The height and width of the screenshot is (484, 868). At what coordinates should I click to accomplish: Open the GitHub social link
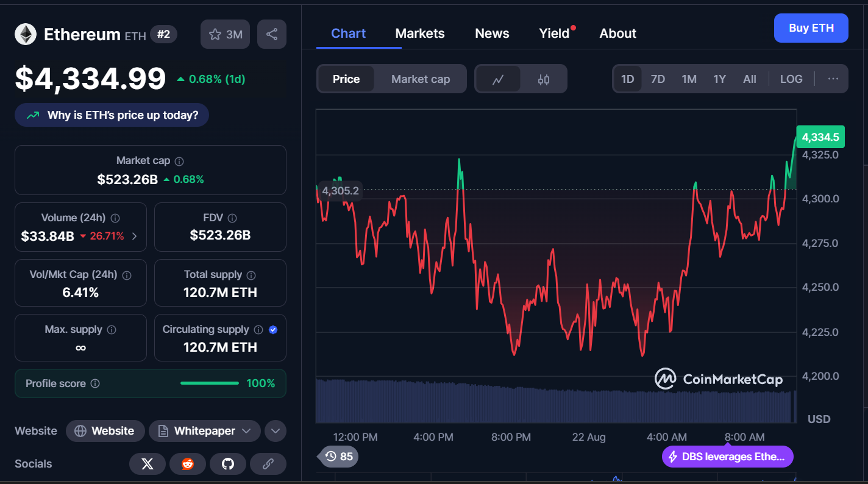(227, 464)
